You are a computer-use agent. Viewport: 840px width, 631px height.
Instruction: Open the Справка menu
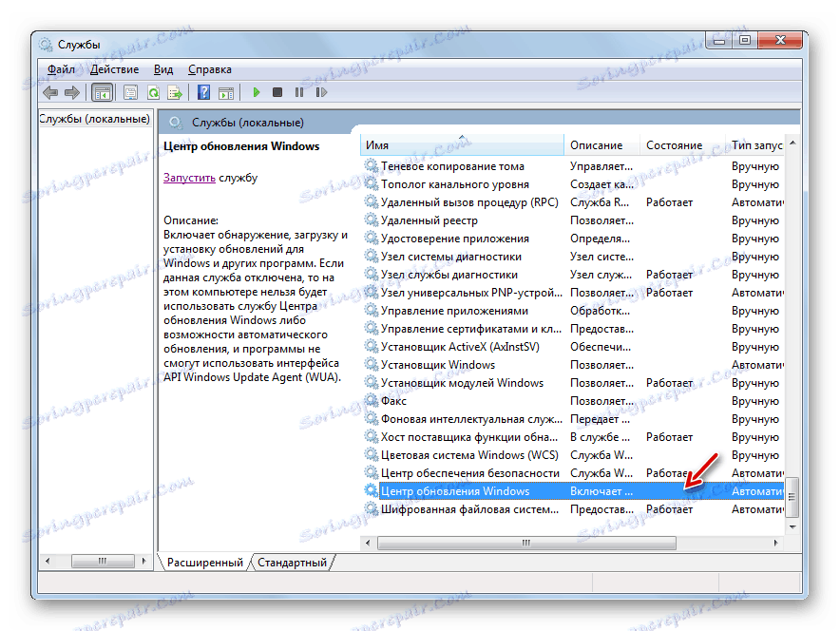(210, 69)
